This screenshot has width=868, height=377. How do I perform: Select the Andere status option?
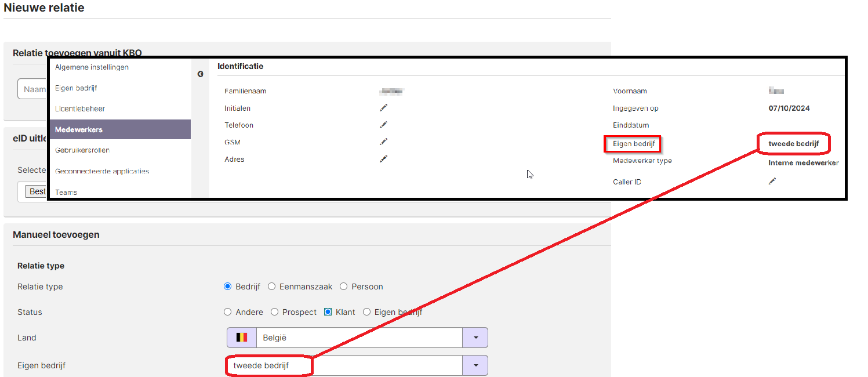(x=228, y=312)
